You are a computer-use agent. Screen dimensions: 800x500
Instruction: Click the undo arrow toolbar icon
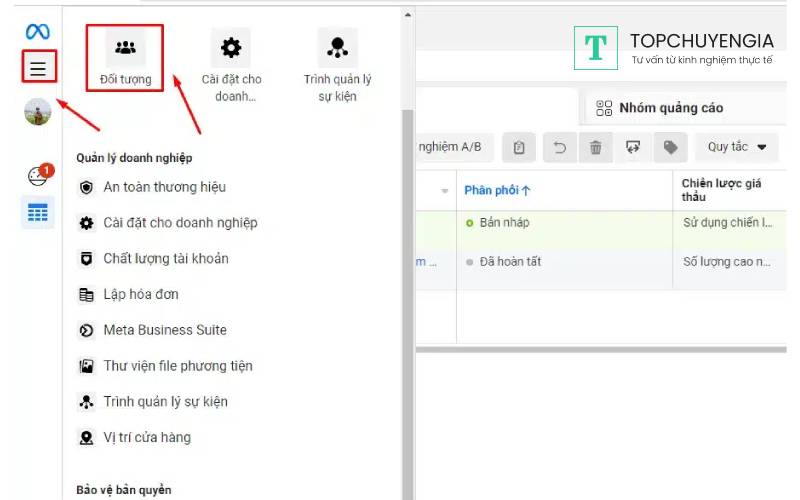pos(559,147)
